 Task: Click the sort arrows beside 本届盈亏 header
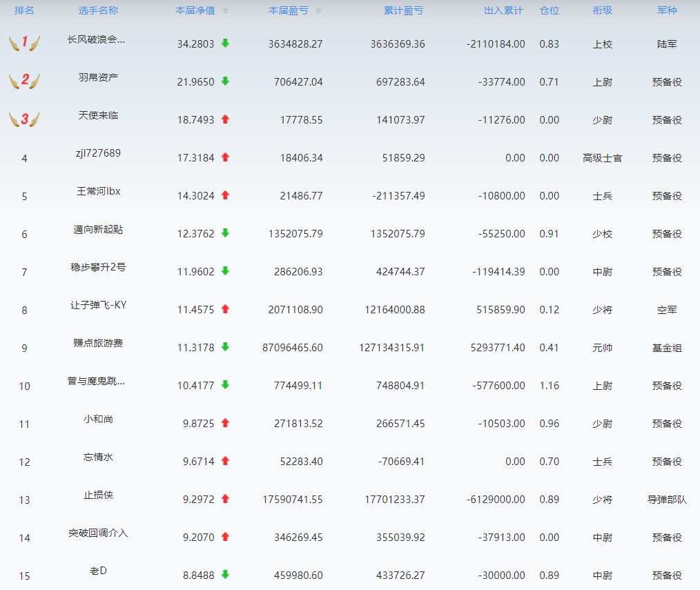coord(318,11)
